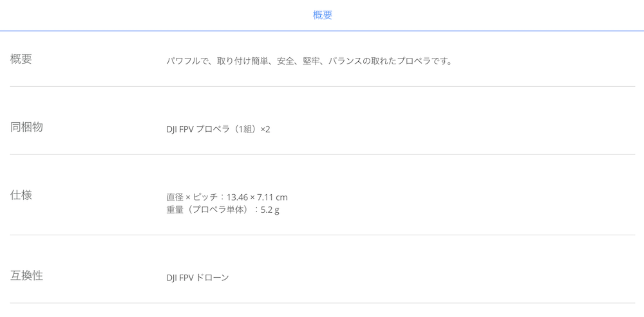The width and height of the screenshot is (644, 317).
Task: Select the 仕様 row heading
Action: tap(21, 195)
